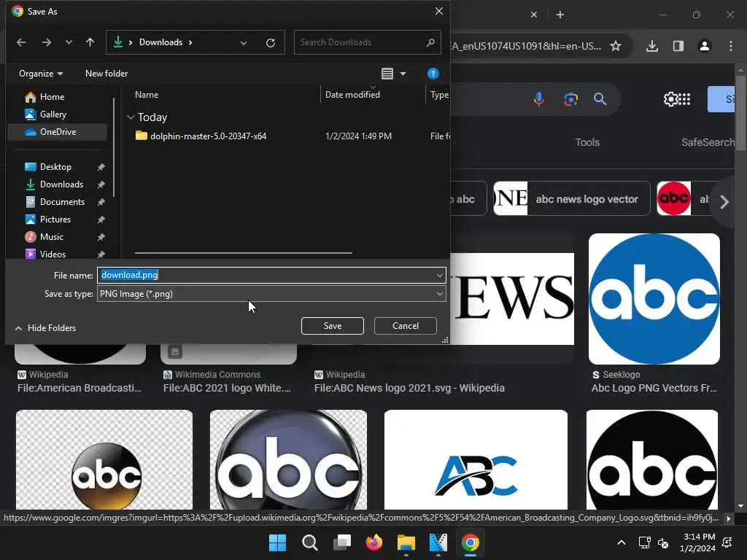
Task: Go forward in Save As dialog
Action: pos(46,42)
